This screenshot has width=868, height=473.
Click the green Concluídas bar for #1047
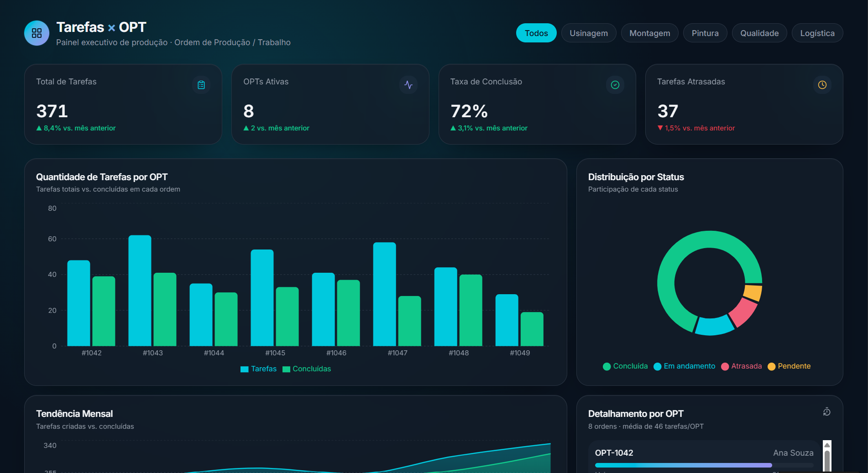[409, 321]
